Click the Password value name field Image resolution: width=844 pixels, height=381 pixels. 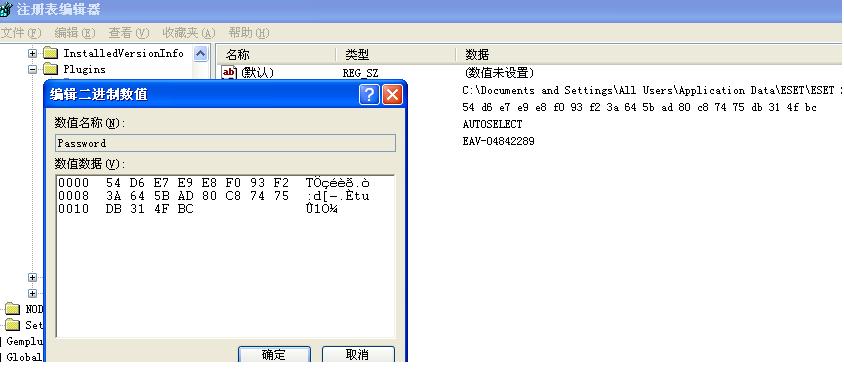226,143
